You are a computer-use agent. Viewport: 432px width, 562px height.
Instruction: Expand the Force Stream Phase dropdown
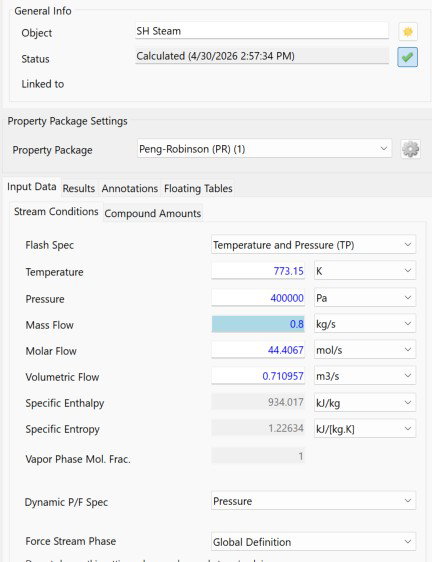(x=313, y=542)
